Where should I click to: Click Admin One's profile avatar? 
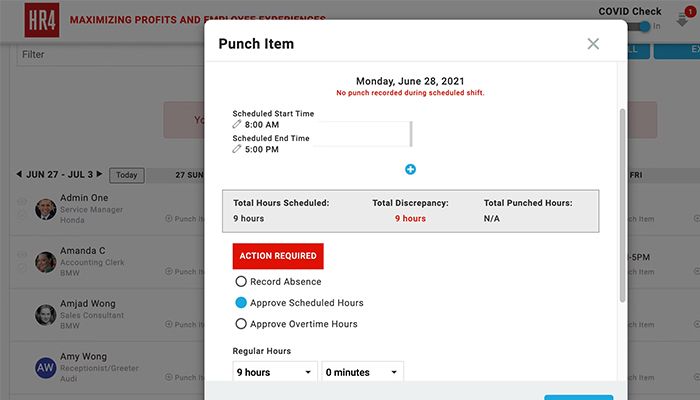45,209
